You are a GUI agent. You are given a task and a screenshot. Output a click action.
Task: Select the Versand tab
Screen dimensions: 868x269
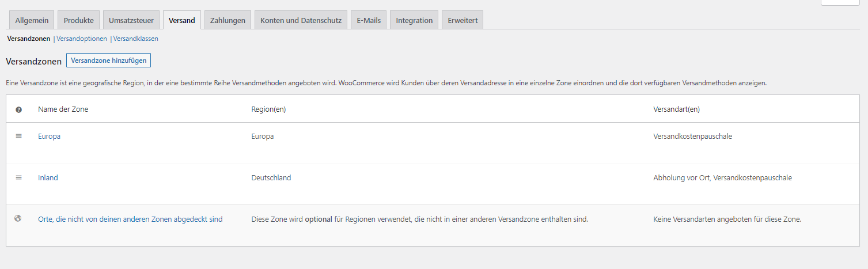click(182, 20)
